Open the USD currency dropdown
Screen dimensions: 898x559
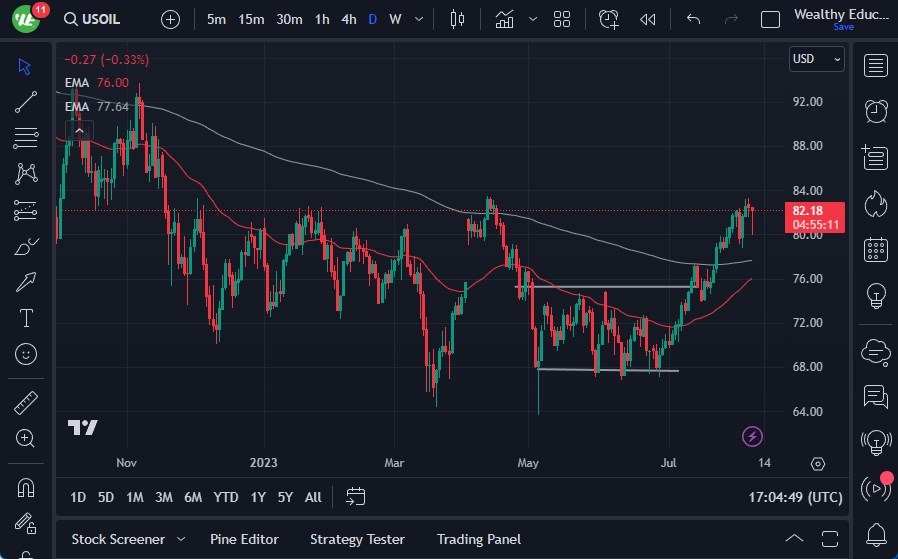click(816, 59)
